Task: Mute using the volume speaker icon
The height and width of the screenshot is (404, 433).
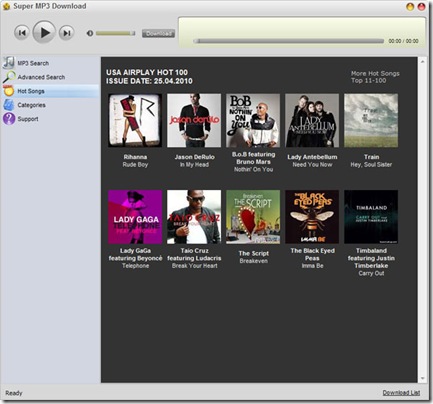Action: click(x=90, y=33)
